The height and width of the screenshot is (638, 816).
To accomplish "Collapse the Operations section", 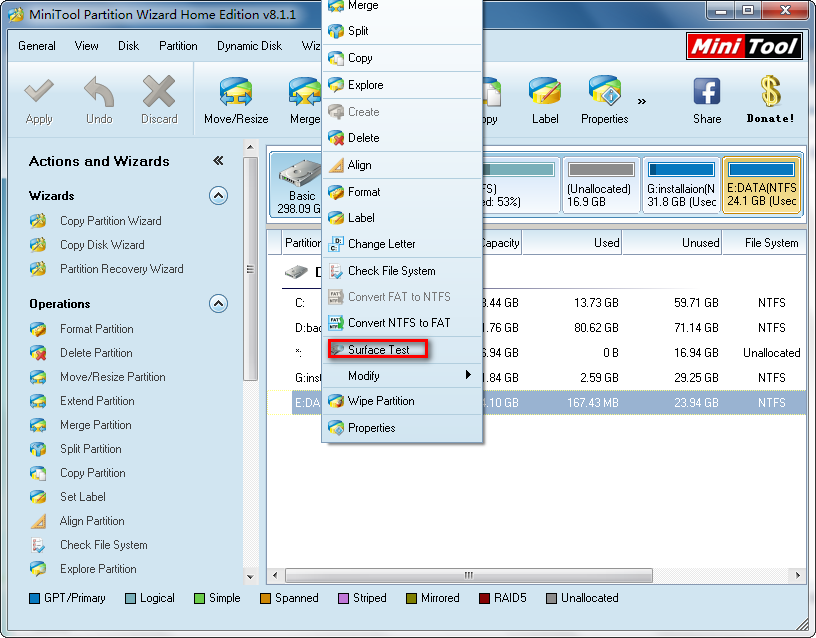I will point(218,304).
